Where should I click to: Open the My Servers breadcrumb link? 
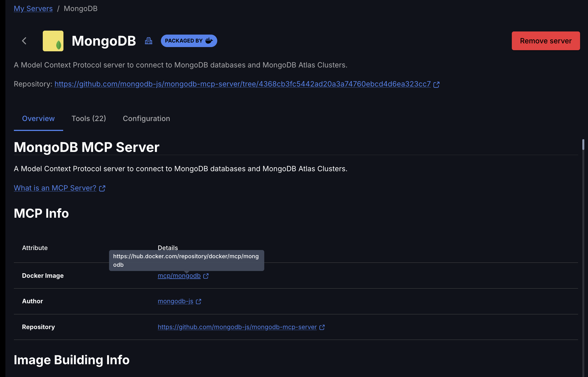33,9
